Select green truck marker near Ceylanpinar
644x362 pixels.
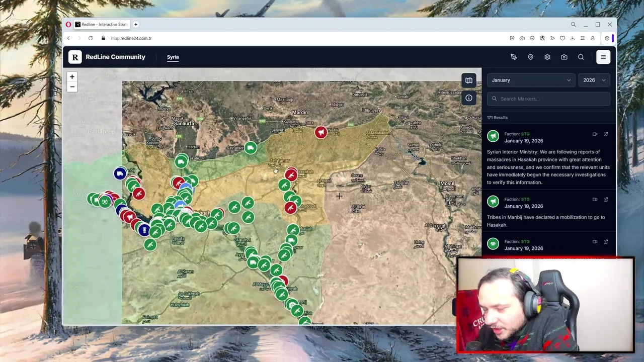tap(250, 148)
